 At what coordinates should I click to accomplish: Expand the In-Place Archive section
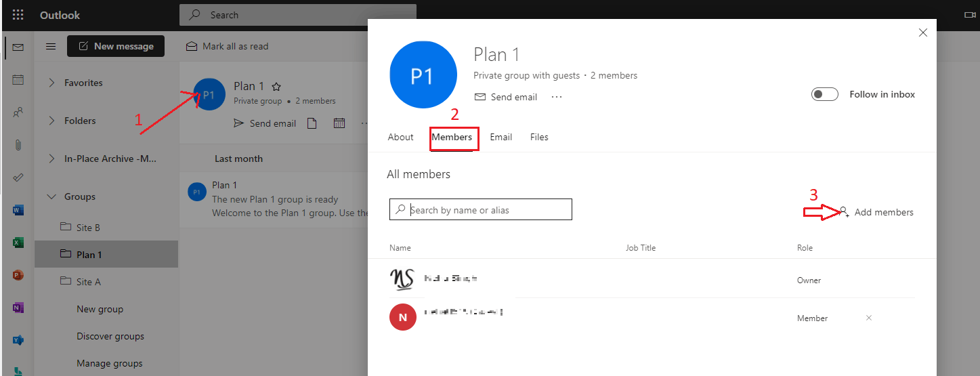pyautogui.click(x=52, y=159)
